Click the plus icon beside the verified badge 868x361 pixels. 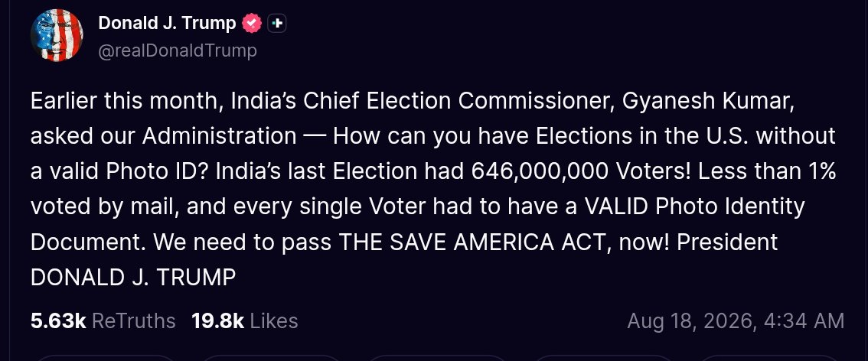pos(277,23)
